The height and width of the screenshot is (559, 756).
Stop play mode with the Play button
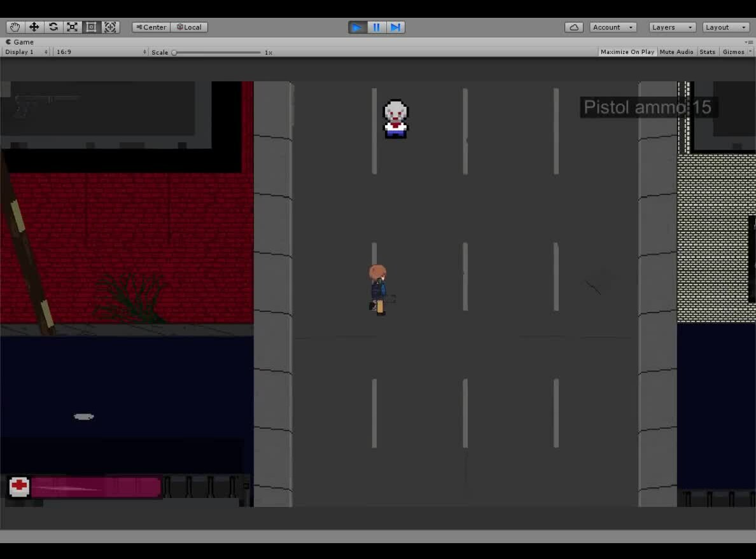(x=357, y=27)
